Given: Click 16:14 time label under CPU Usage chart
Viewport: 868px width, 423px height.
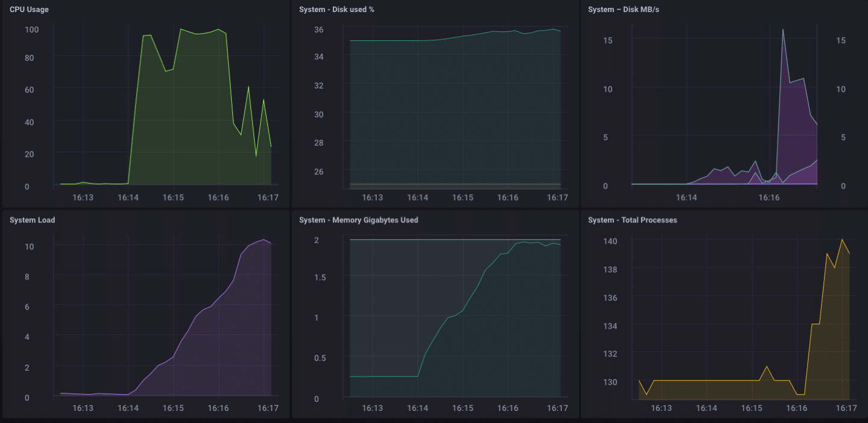Looking at the screenshot, I should pyautogui.click(x=128, y=198).
